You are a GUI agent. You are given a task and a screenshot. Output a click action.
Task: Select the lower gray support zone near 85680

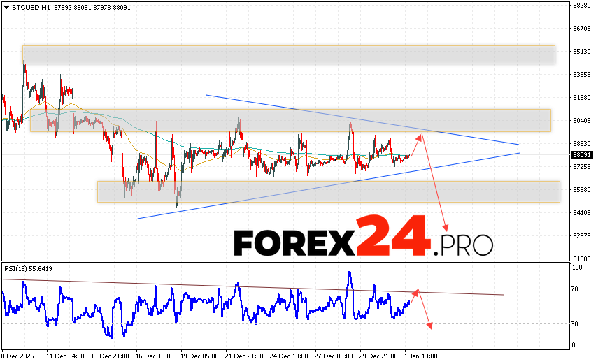(329, 191)
